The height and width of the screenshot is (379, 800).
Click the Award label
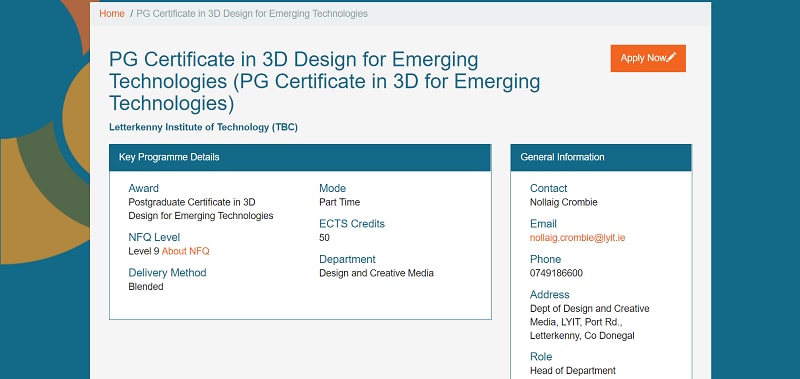point(143,188)
